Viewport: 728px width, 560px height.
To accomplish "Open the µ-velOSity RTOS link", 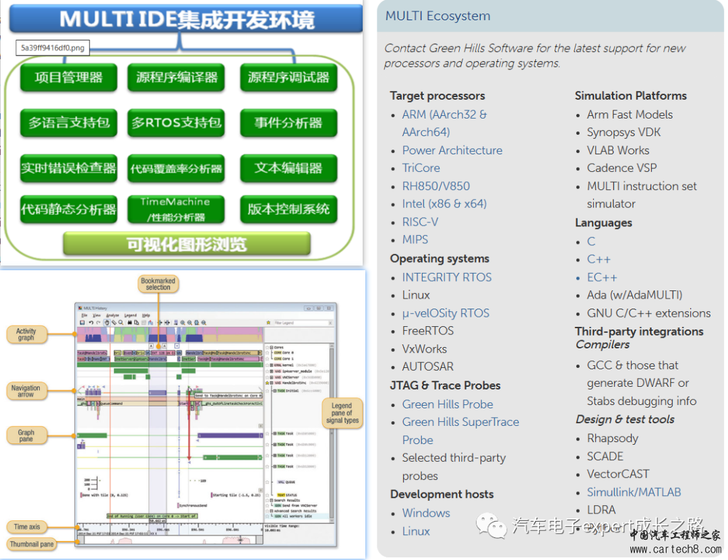I will [446, 313].
